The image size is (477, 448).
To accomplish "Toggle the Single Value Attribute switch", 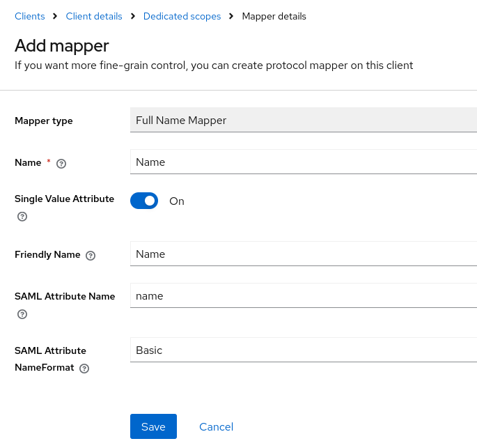I will pos(144,201).
